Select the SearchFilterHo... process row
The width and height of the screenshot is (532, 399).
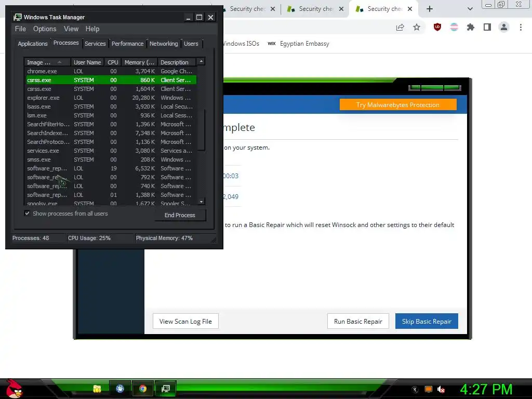[x=111, y=124]
